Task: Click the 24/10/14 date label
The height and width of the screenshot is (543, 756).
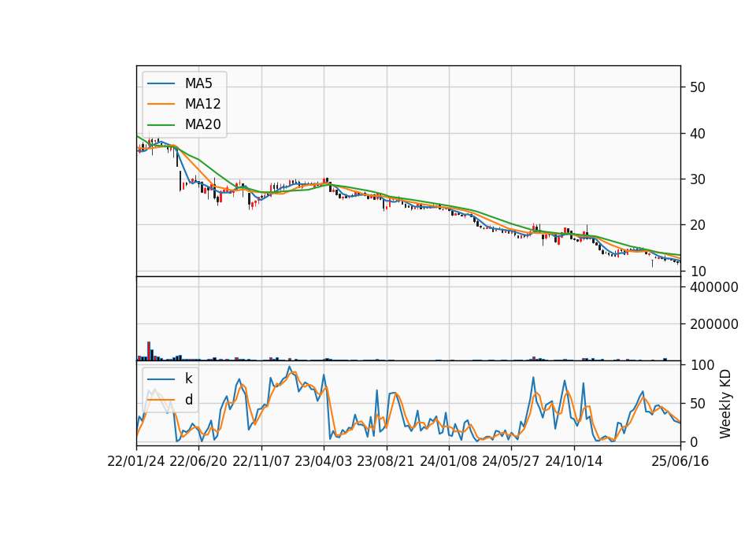Action: tap(574, 461)
